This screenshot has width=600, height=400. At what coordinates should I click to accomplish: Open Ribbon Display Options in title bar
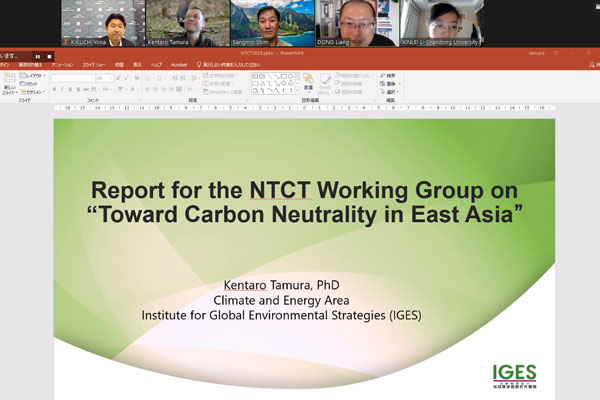tap(556, 53)
